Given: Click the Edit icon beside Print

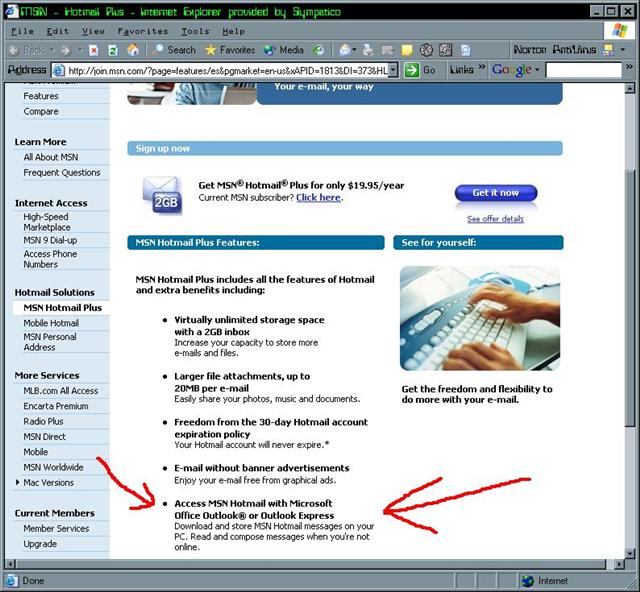Looking at the screenshot, I should click(387, 50).
